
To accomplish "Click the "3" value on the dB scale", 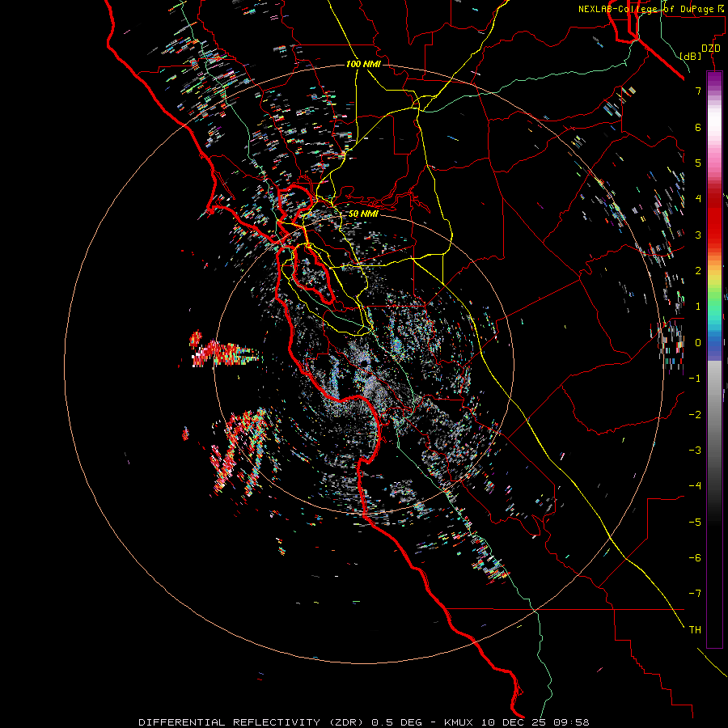I will point(698,235).
